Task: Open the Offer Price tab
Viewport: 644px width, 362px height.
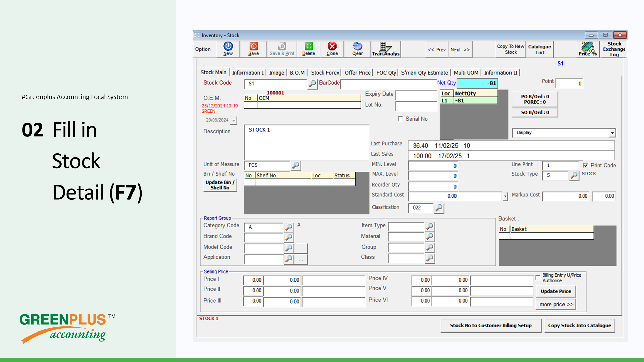Action: point(358,73)
